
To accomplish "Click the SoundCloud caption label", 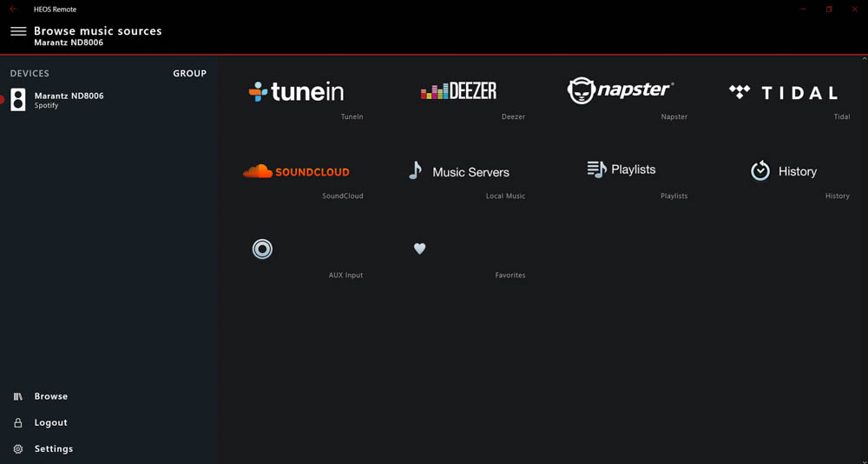I will coord(343,196).
